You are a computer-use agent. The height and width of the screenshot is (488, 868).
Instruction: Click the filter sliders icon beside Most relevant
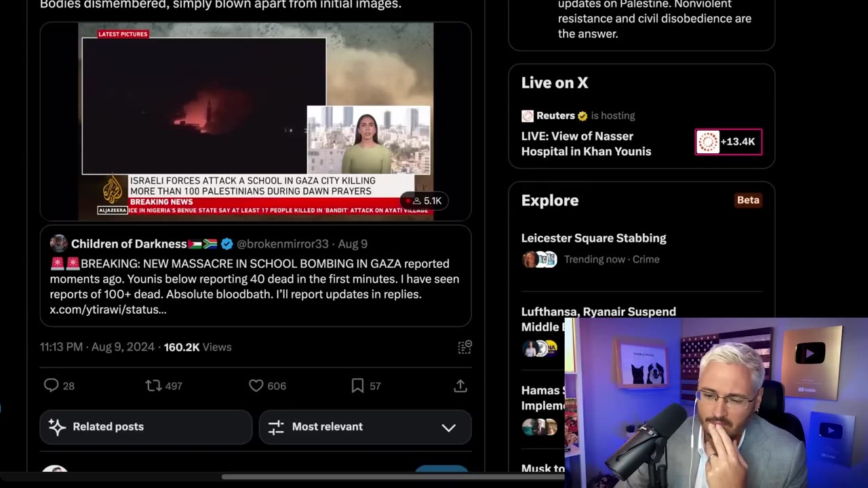276,427
